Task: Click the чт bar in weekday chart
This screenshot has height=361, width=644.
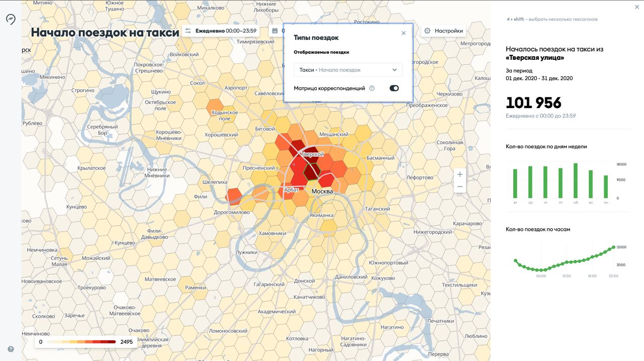Action: (545, 182)
